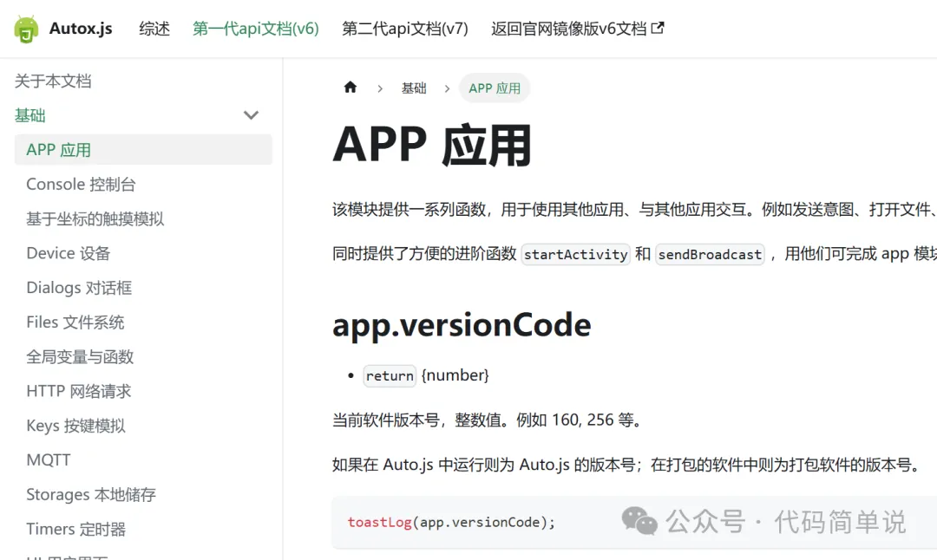Viewport: 937px width, 560px height.
Task: Click the Autox.js android logo icon
Action: [26, 29]
